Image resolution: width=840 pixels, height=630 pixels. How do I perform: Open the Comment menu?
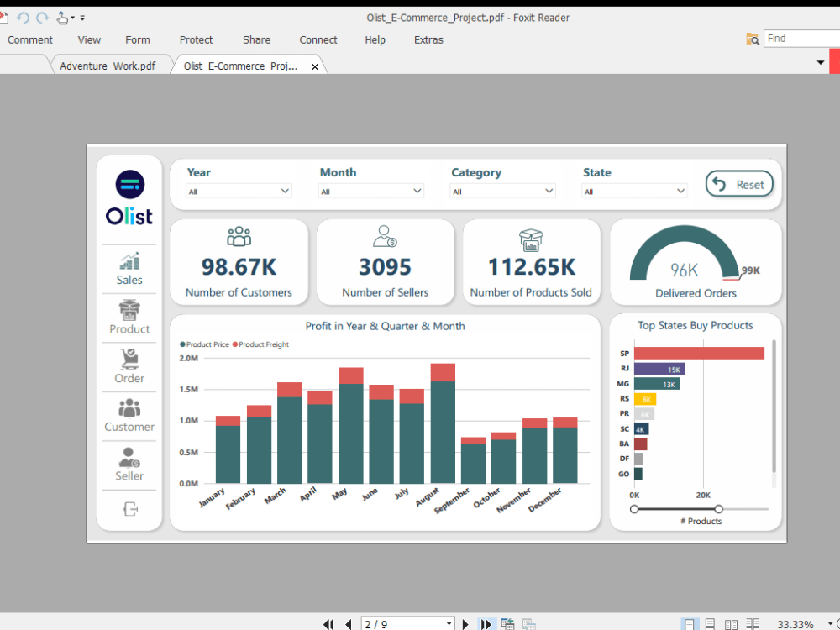point(30,39)
